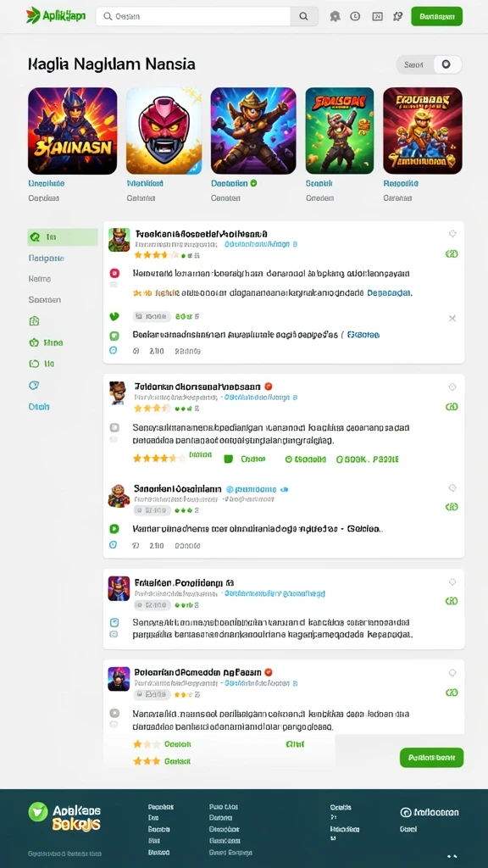Image resolution: width=488 pixels, height=868 pixels.
Task: Focus the search input field in header
Action: point(194,17)
